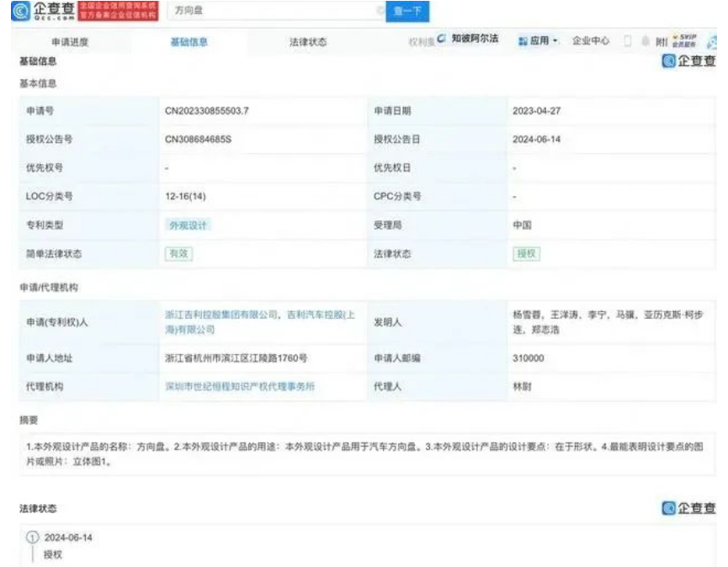Select the agent name 林财
The height and width of the screenshot is (567, 728).
pos(522,386)
